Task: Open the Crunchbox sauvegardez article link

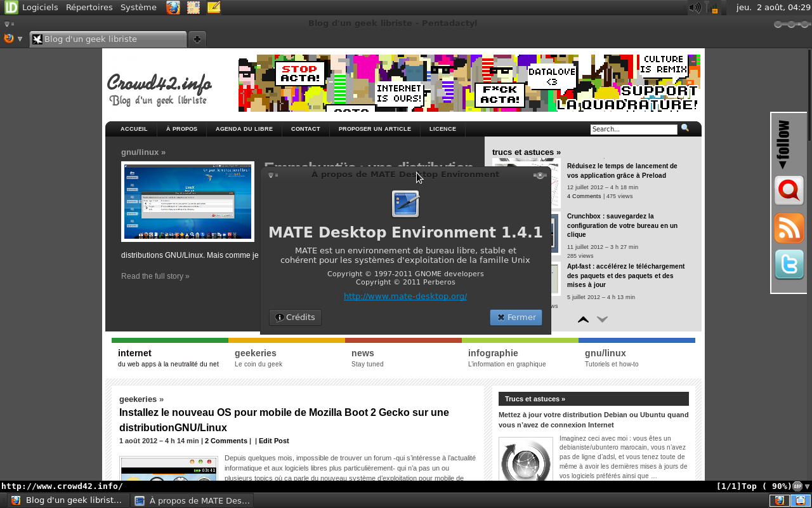Action: coord(622,225)
